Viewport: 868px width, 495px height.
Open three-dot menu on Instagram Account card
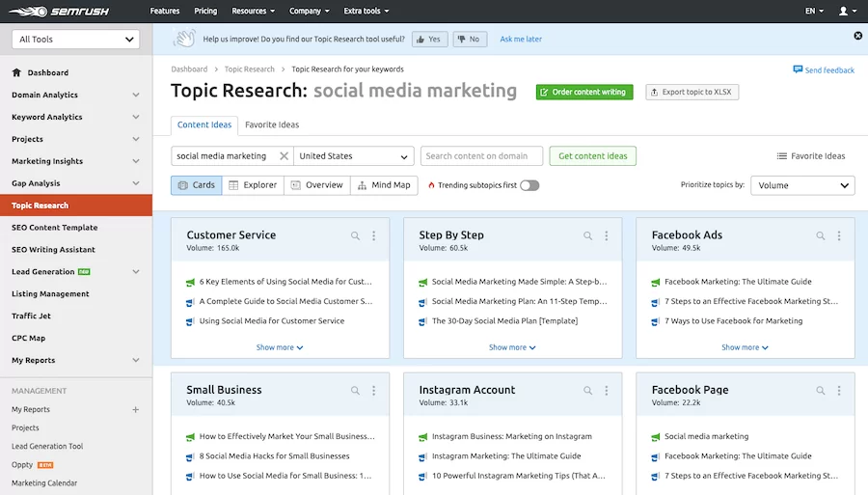pyautogui.click(x=607, y=391)
